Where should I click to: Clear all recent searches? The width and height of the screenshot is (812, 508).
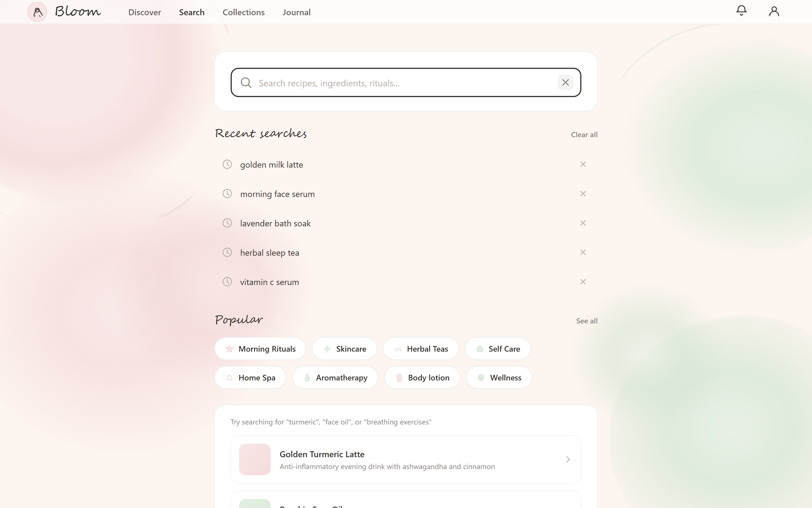click(584, 134)
